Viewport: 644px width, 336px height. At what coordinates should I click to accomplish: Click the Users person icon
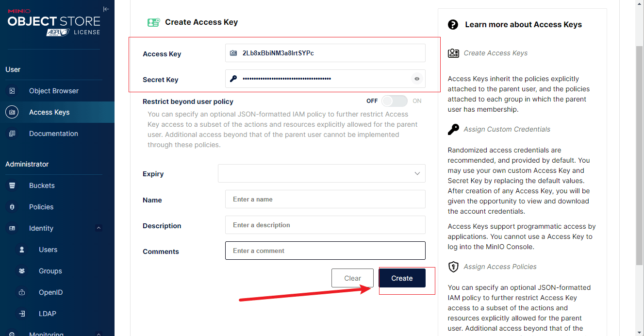click(x=22, y=250)
